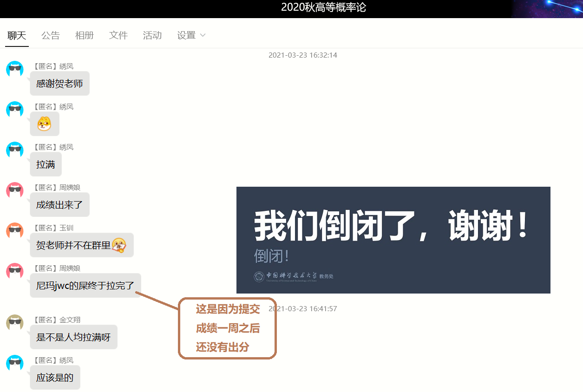Click 金文翔's tan avatar
583x392 pixels.
pos(15,323)
